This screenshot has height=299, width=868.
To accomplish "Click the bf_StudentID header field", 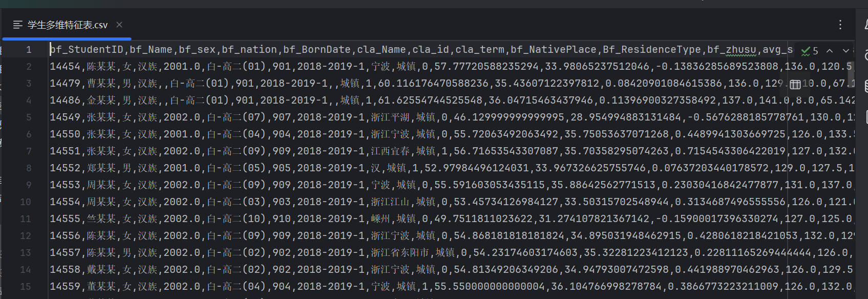I will [87, 50].
